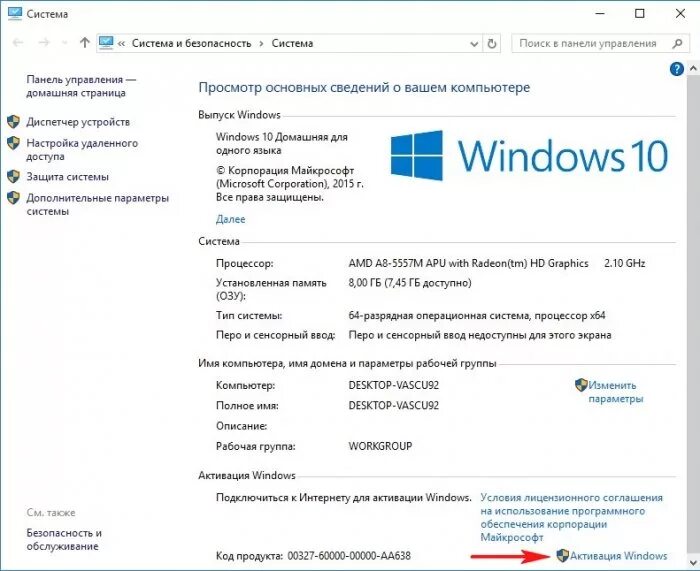Click the back navigation arrow
Image resolution: width=700 pixels, height=571 pixels.
(18, 43)
